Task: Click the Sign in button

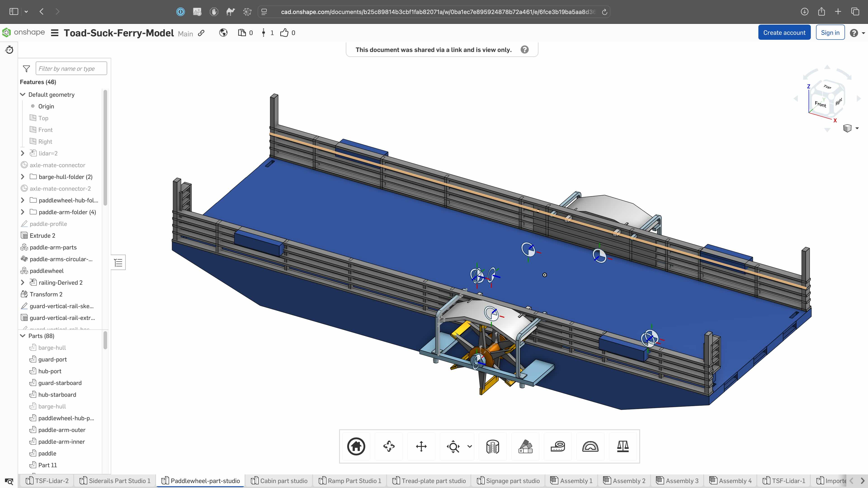Action: pos(830,33)
